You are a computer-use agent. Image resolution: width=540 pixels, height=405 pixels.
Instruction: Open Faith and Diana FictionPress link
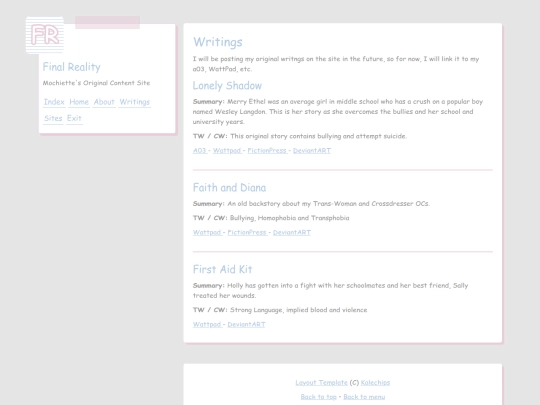click(248, 232)
